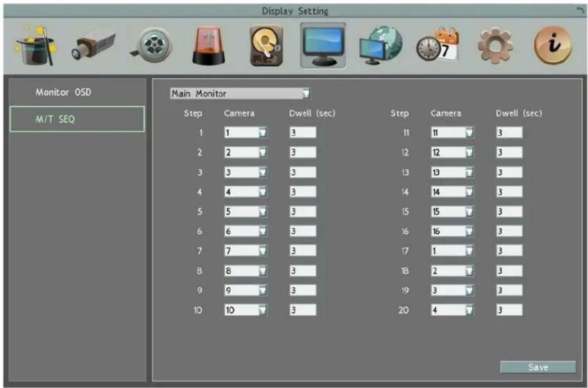Open alarm settings siren icon
This screenshot has height=388, width=588.
pos(208,46)
